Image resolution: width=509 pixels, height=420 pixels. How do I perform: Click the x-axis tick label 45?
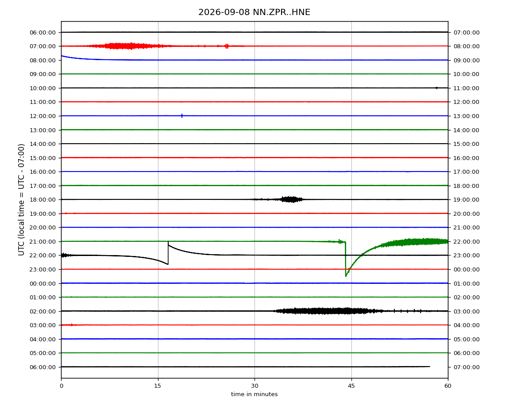pyautogui.click(x=351, y=386)
